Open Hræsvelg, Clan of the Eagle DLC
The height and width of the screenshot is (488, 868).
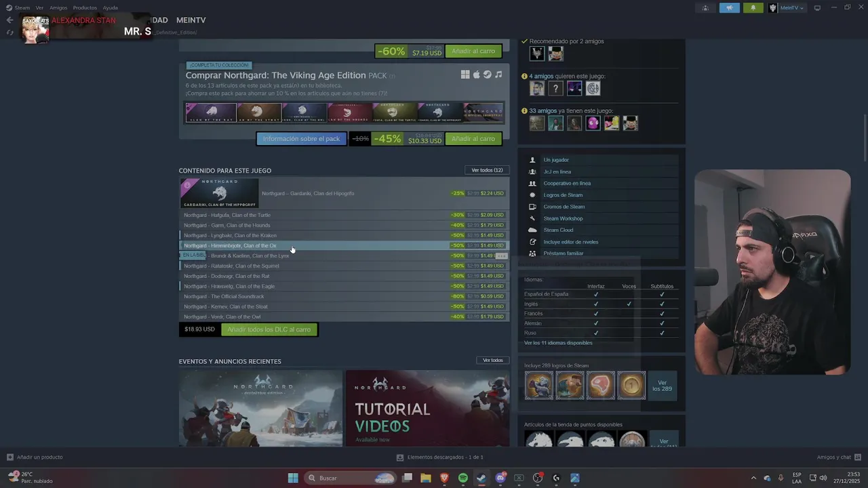pos(344,286)
